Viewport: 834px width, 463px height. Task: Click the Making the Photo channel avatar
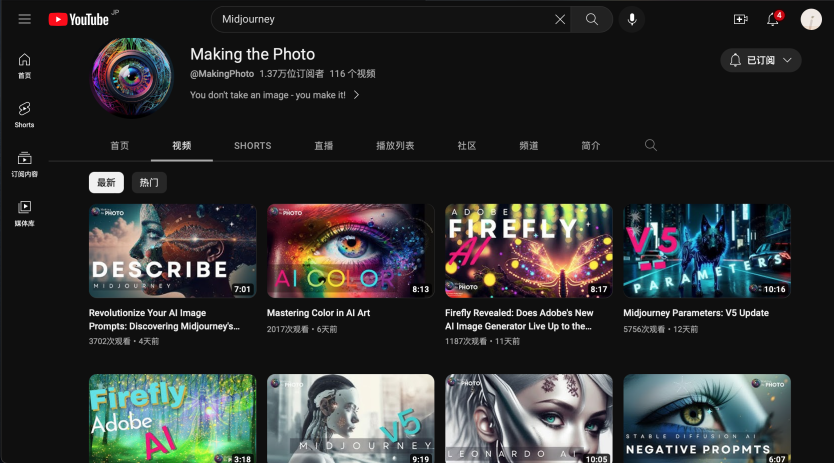point(131,78)
